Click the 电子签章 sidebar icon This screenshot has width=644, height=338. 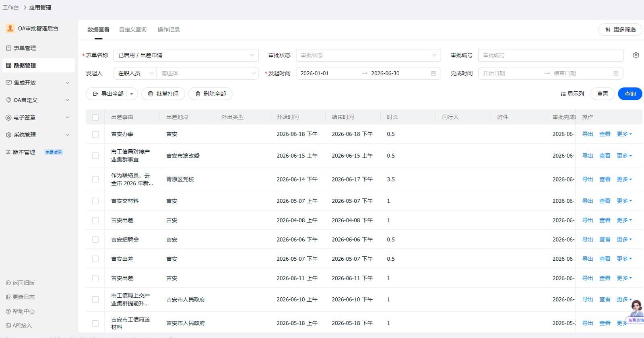[8, 117]
